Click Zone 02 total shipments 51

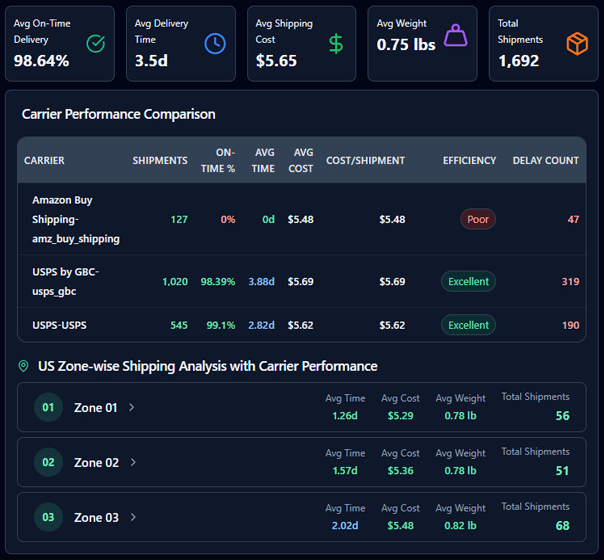click(562, 471)
